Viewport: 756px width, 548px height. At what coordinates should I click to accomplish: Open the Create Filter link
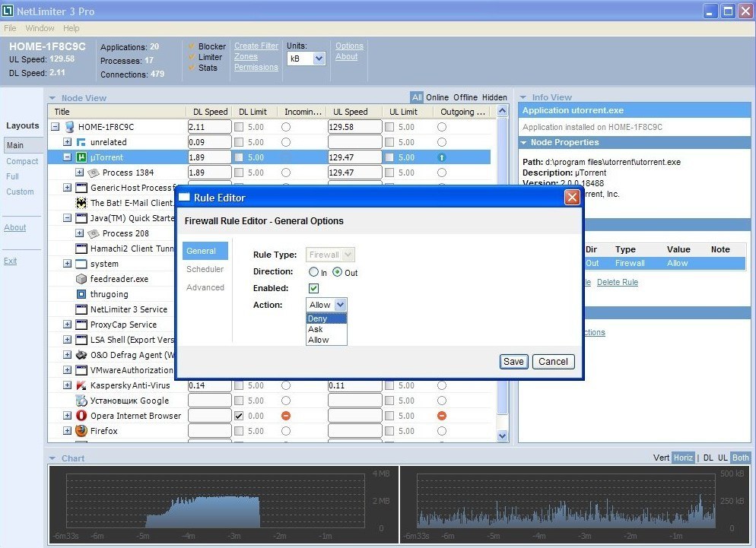(256, 46)
